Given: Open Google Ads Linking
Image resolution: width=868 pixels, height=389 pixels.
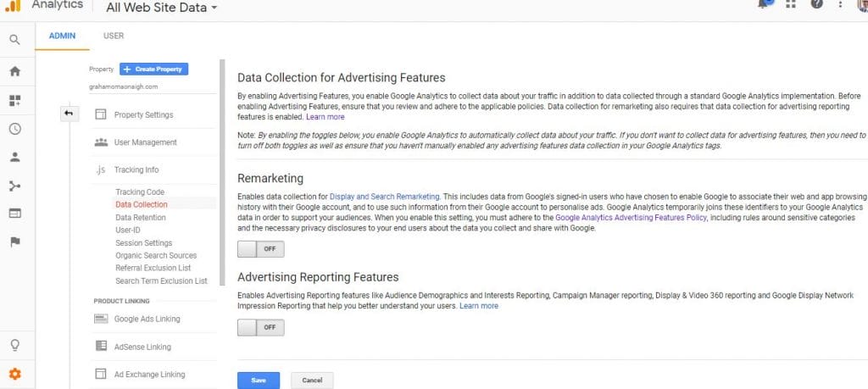Looking at the screenshot, I should click(x=147, y=320).
